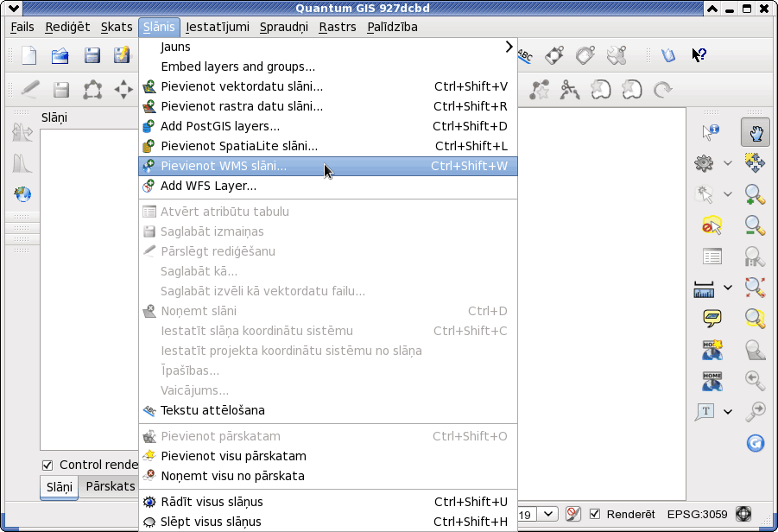
Task: Expand the action gear tool dropdown arrow
Action: pos(727,162)
